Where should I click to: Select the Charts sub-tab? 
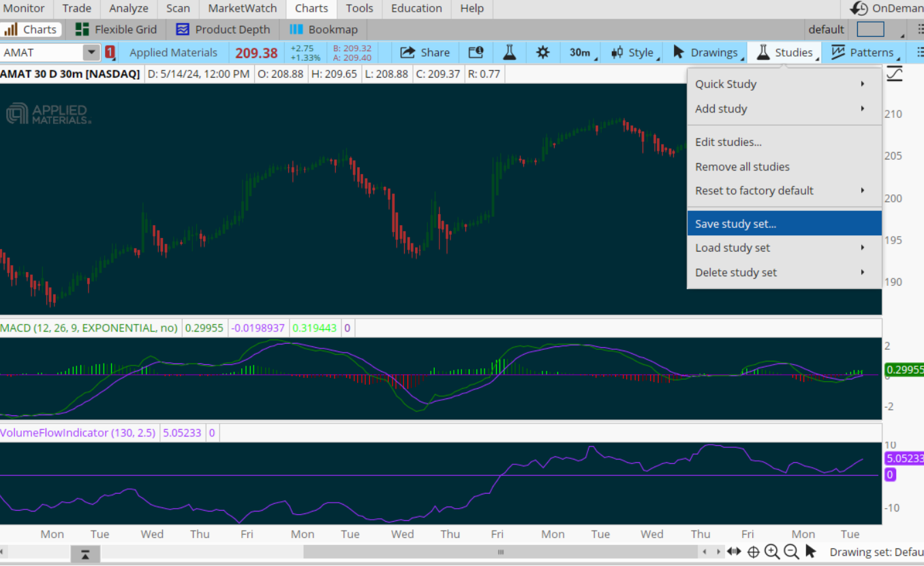pos(31,29)
